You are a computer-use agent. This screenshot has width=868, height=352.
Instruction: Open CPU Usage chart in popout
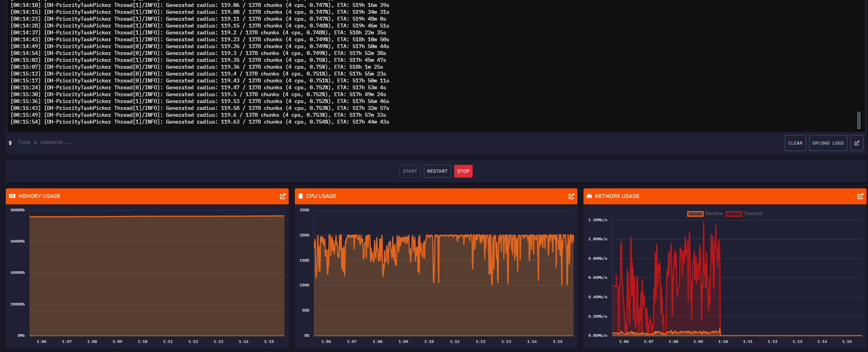pos(571,196)
